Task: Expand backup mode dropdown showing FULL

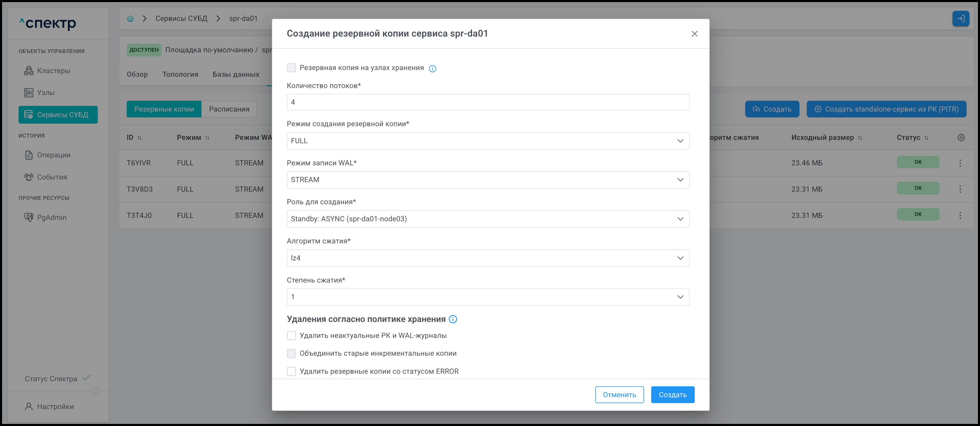Action: point(488,141)
